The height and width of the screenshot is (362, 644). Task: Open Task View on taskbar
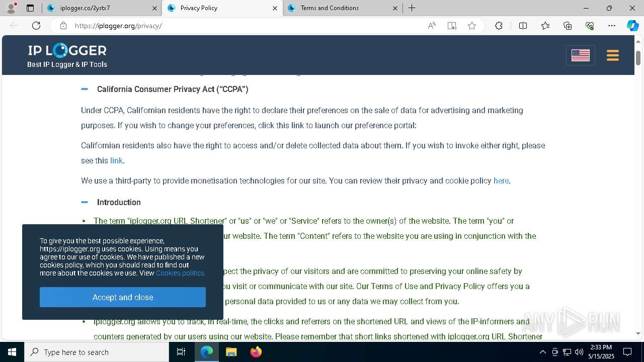181,352
